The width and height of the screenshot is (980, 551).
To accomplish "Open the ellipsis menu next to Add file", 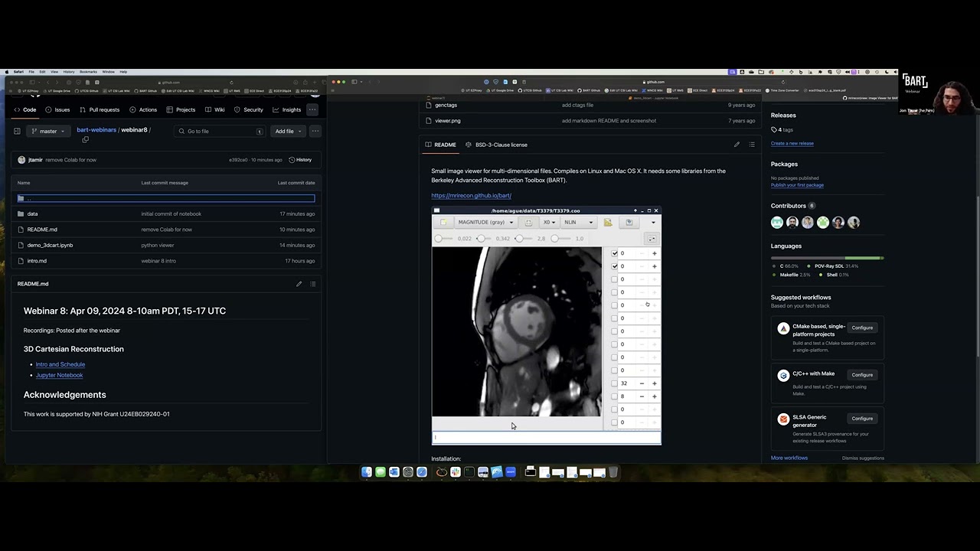I will pyautogui.click(x=315, y=131).
